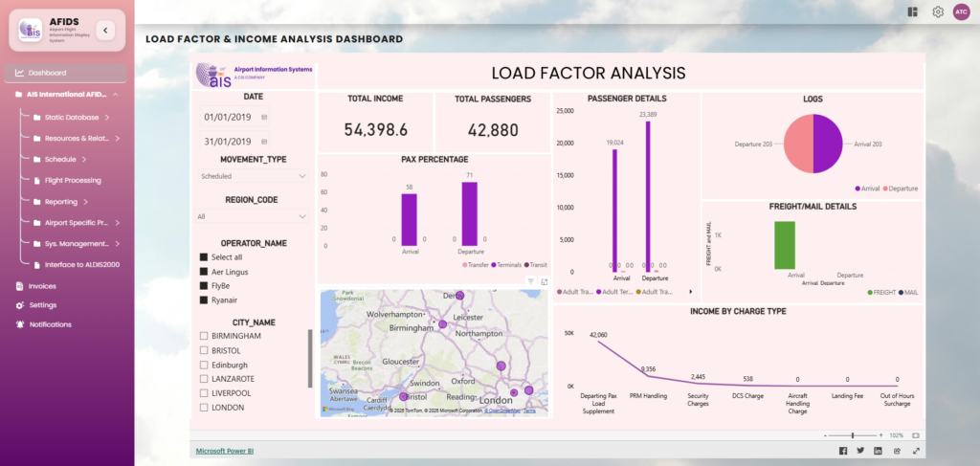980x466 pixels.
Task: Expand the Static Database folder
Action: [x=72, y=118]
